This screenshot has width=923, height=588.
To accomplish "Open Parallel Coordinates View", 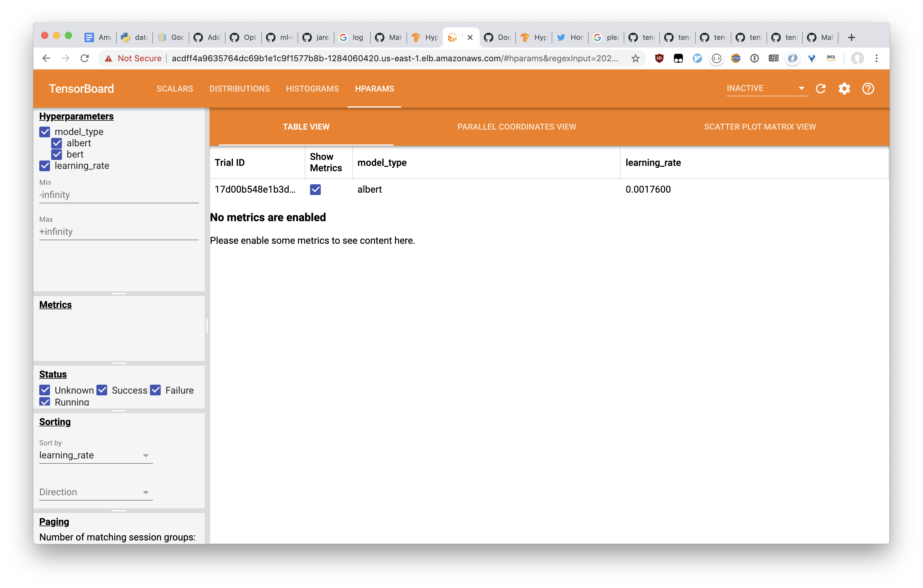I will [x=517, y=127].
